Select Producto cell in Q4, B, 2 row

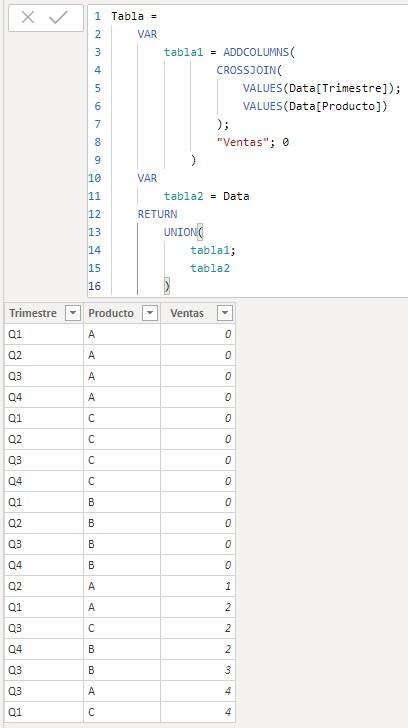point(122,649)
